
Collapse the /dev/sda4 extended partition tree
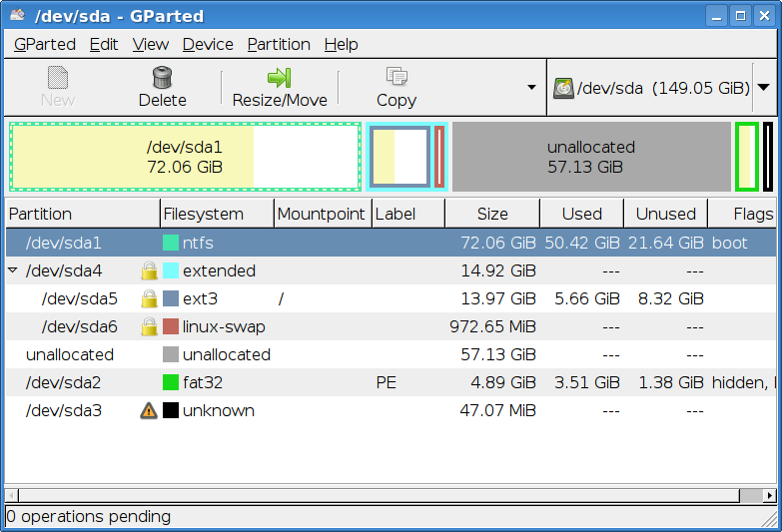[x=13, y=270]
